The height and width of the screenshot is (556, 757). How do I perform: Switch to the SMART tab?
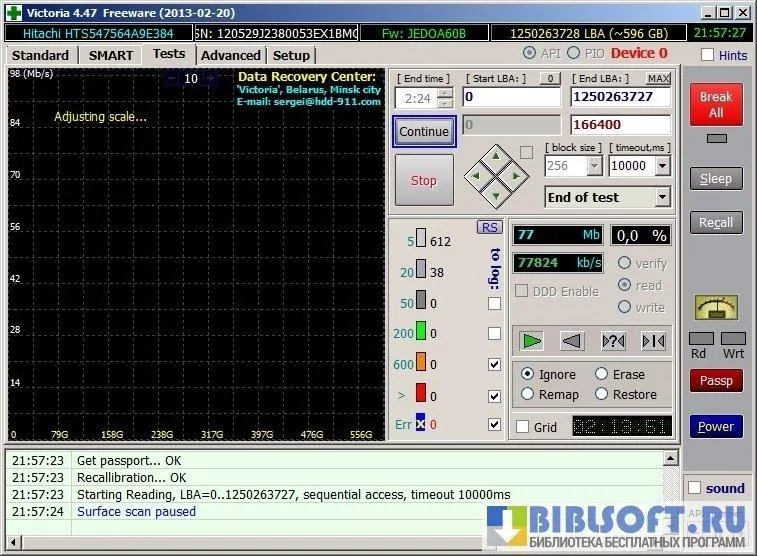(110, 55)
